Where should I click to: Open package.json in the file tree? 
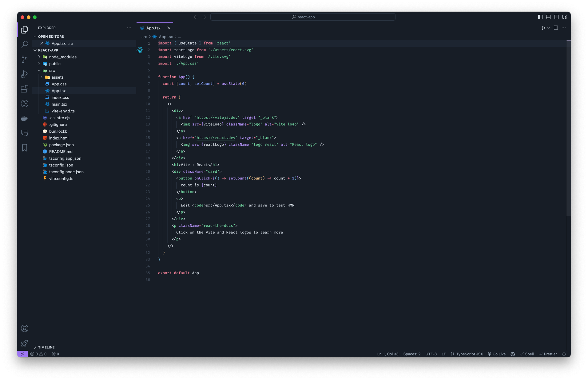pyautogui.click(x=62, y=145)
